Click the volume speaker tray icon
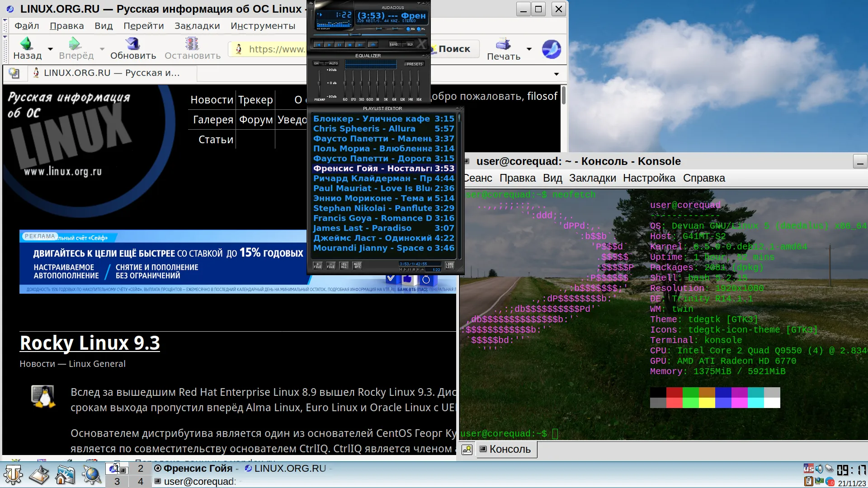This screenshot has width=868, height=488. pos(819,469)
